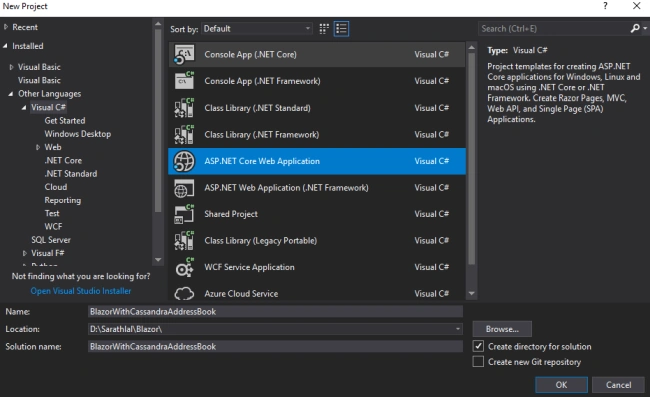This screenshot has height=397, width=650.
Task: Select Class Library (Legacy Portable) row
Action: tap(317, 241)
